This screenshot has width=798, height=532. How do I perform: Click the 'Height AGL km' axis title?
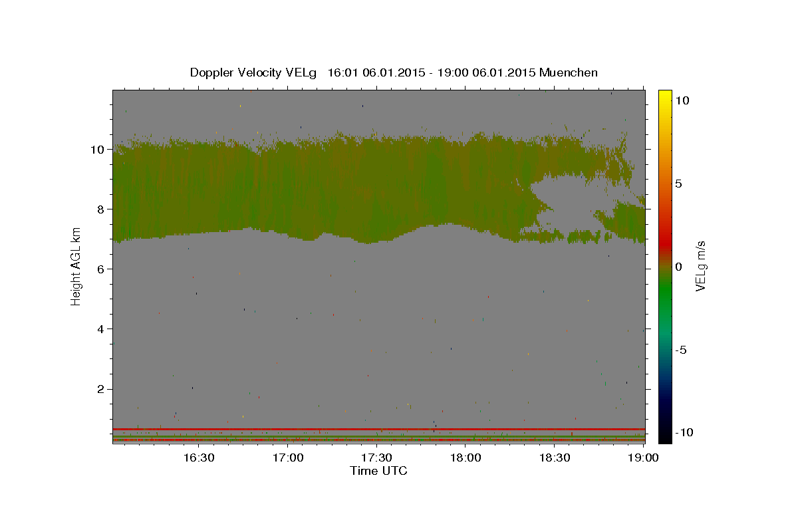click(76, 267)
